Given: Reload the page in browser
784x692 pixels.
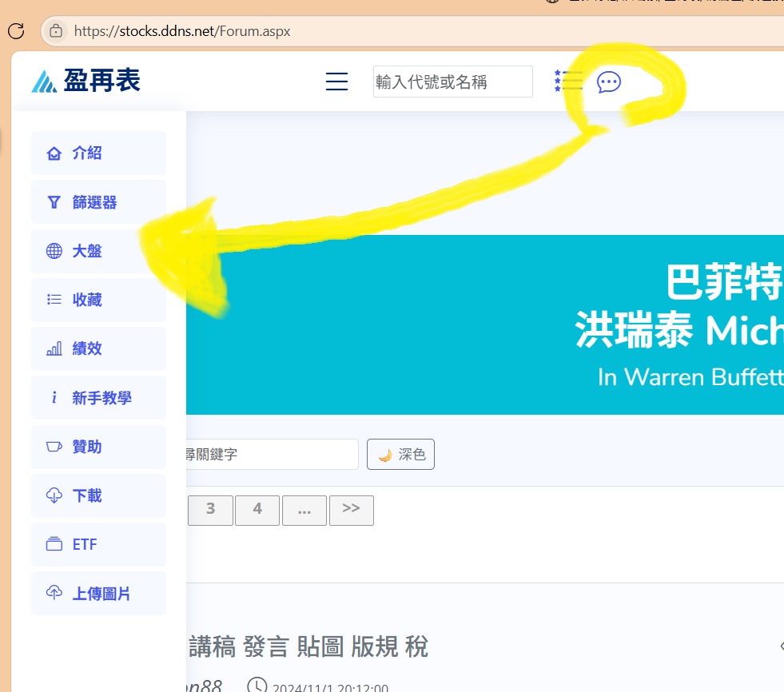Looking at the screenshot, I should 15,31.
